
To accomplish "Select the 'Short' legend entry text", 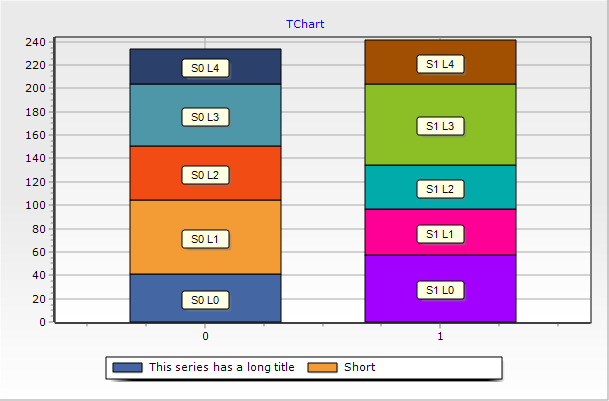I will click(x=360, y=367).
